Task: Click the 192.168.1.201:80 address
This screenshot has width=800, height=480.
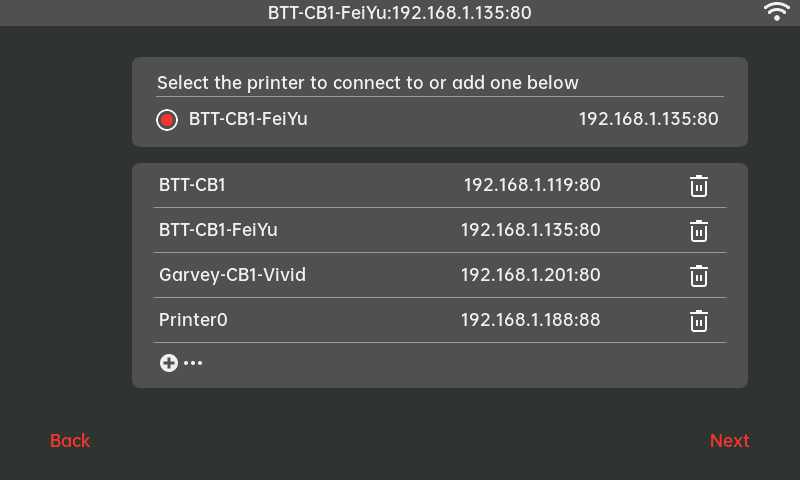Action: click(x=530, y=275)
